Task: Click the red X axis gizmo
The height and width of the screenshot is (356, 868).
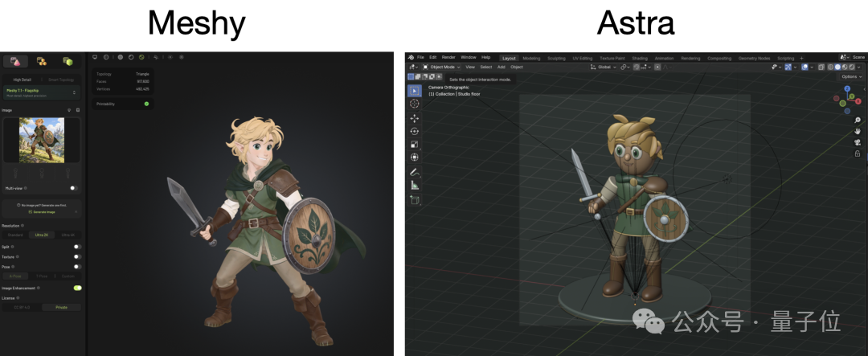Action: click(x=858, y=101)
